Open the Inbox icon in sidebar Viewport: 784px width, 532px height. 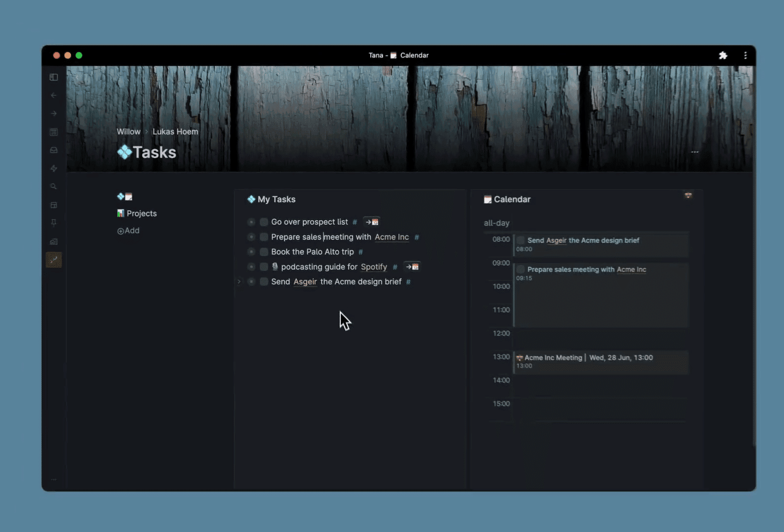click(x=54, y=150)
